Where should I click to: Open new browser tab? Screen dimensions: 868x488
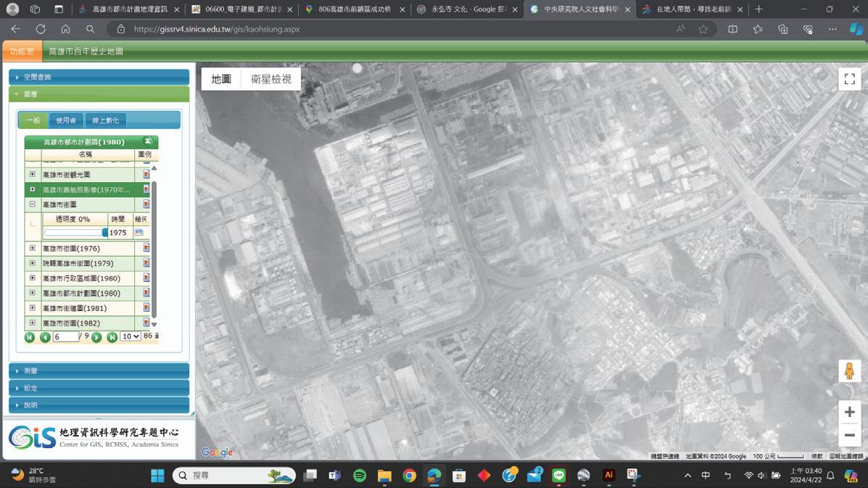[x=759, y=9]
